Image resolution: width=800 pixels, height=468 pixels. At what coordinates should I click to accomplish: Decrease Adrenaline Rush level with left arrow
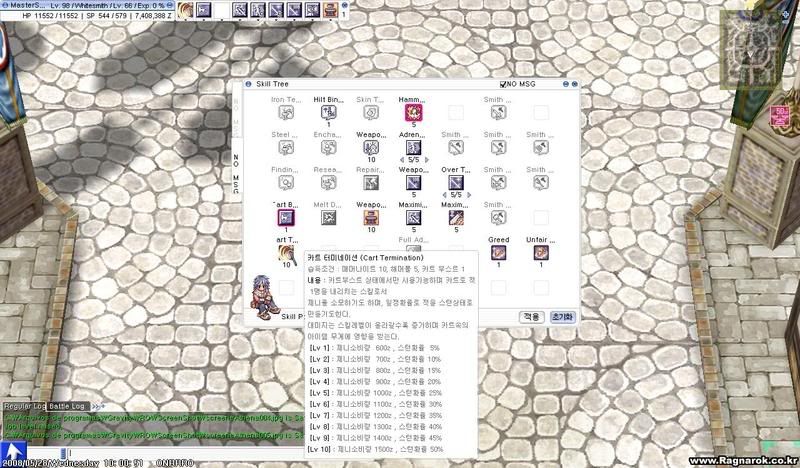click(x=402, y=160)
